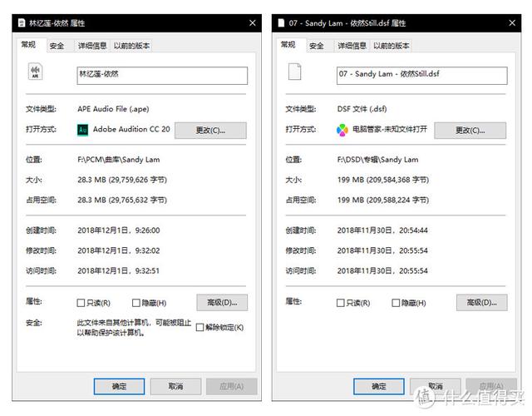Click 取消 in the DSF properties window

point(436,386)
